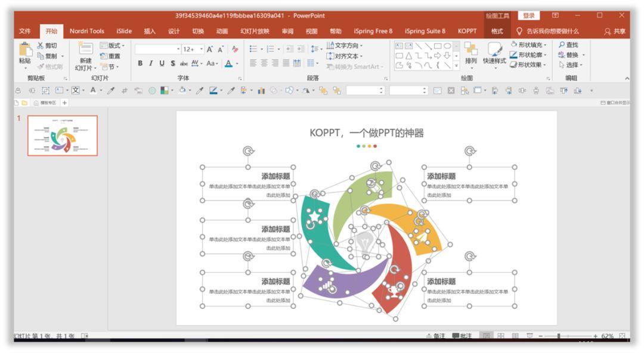The width and height of the screenshot is (644, 353).
Task: Open the File (文件) tab
Action: [x=25, y=31]
